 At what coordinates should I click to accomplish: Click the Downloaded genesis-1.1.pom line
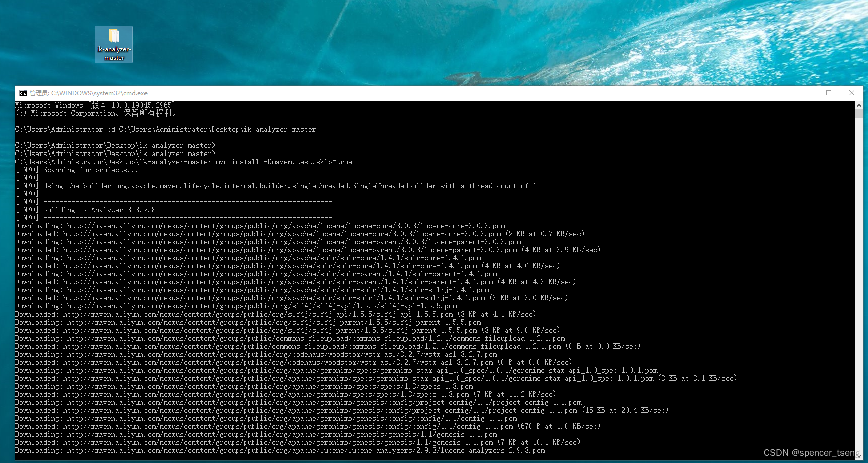click(x=298, y=442)
